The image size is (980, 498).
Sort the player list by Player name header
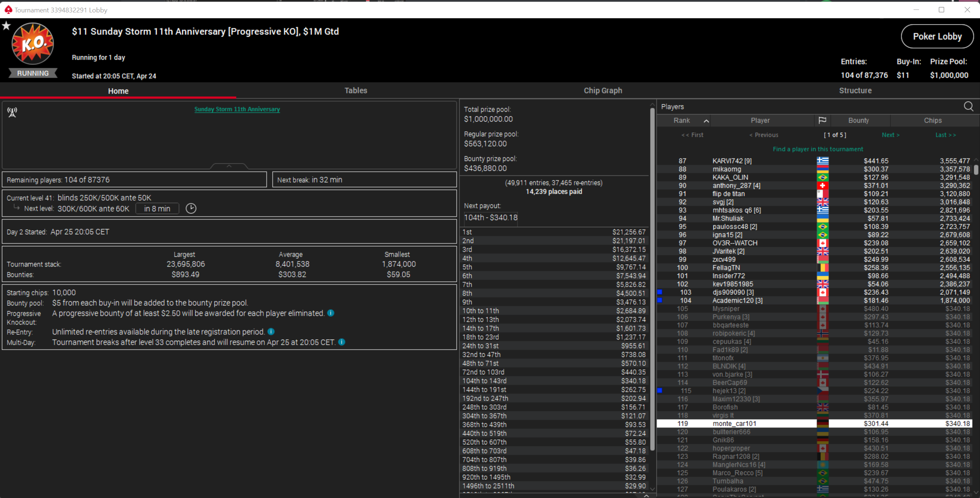(x=760, y=120)
